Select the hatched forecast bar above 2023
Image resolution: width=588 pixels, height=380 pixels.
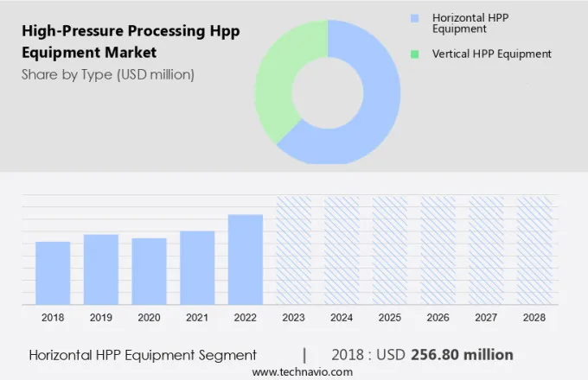tap(293, 250)
